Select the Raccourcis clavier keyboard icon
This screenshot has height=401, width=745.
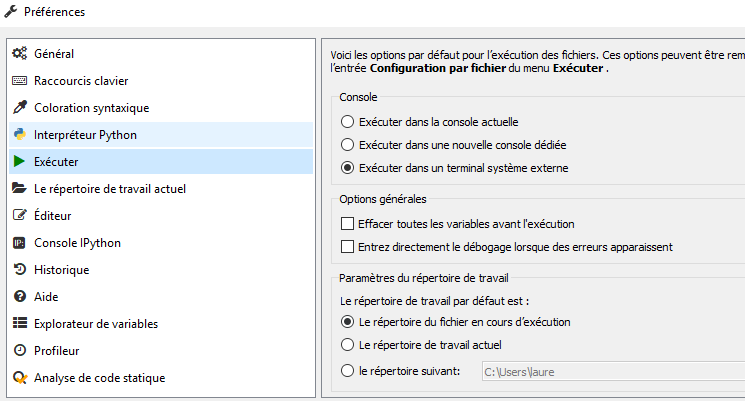[x=19, y=80]
